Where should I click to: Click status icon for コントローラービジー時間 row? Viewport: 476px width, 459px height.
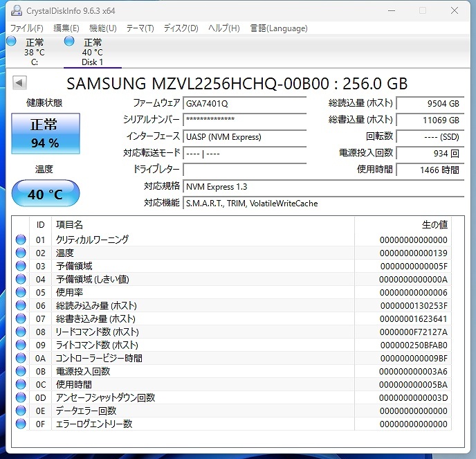[x=21, y=358]
